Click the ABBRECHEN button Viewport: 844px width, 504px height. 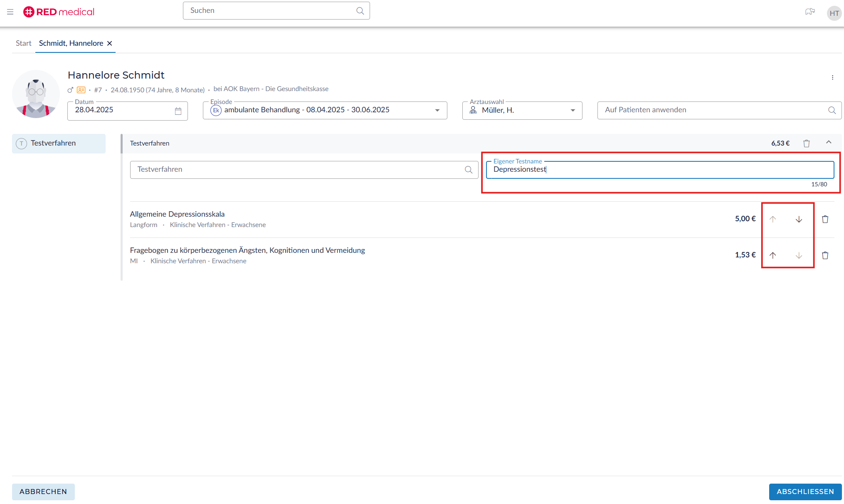(x=43, y=492)
